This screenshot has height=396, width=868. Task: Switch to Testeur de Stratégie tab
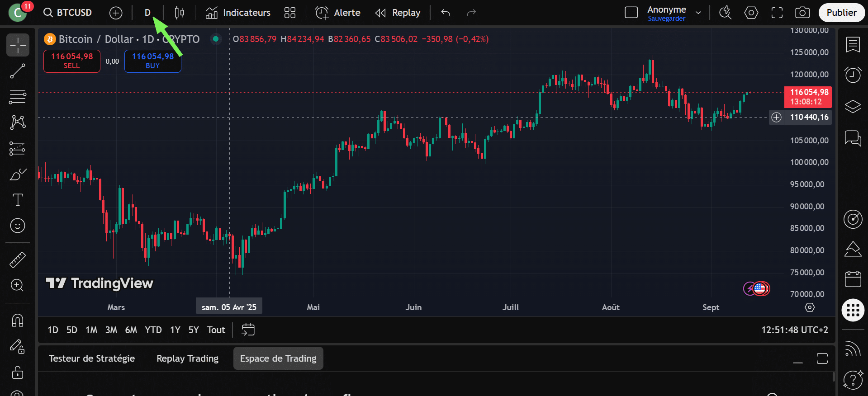click(92, 358)
